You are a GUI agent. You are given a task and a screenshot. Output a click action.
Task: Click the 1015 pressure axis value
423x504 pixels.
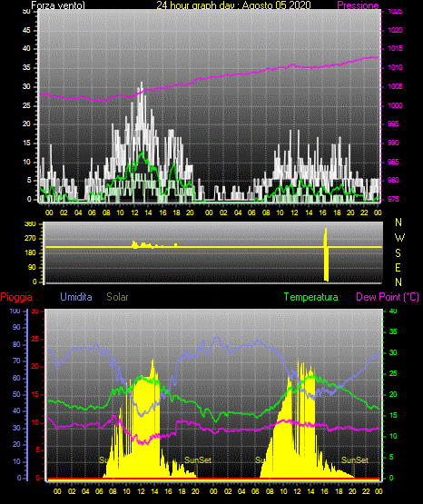coord(396,48)
